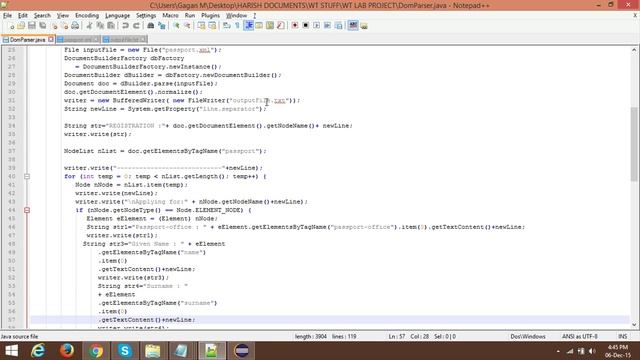Image resolution: width=640 pixels, height=360 pixels.
Task: Open the Window menu
Action: tap(236, 16)
